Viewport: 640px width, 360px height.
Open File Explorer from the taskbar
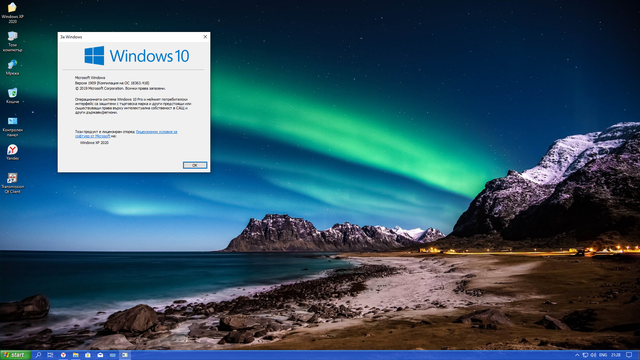click(76, 355)
